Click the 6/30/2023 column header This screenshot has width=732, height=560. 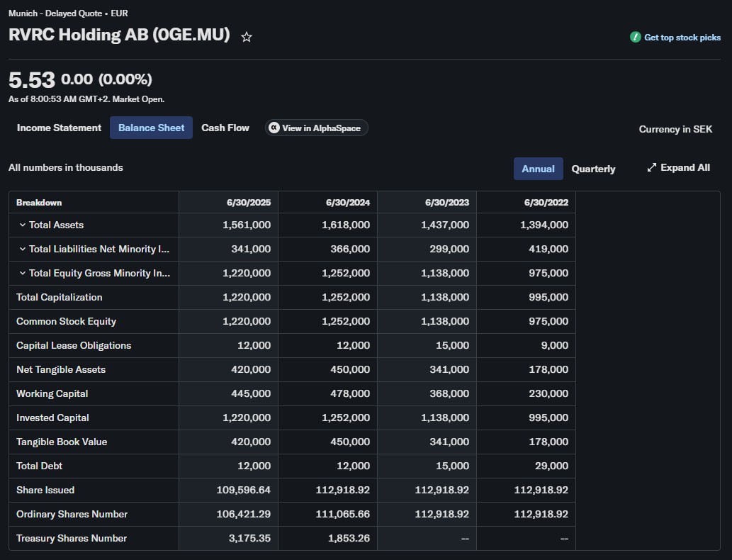click(446, 202)
